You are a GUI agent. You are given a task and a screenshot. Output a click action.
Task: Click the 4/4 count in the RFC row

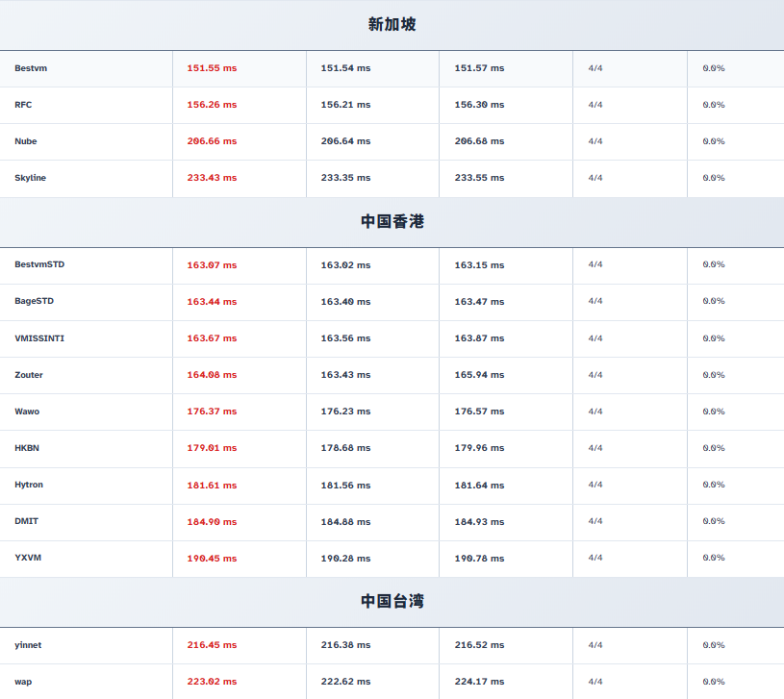click(595, 105)
